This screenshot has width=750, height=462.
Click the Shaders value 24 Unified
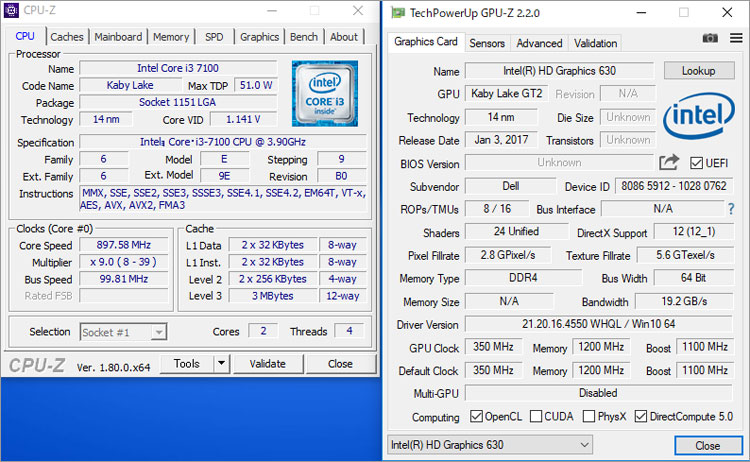point(516,231)
